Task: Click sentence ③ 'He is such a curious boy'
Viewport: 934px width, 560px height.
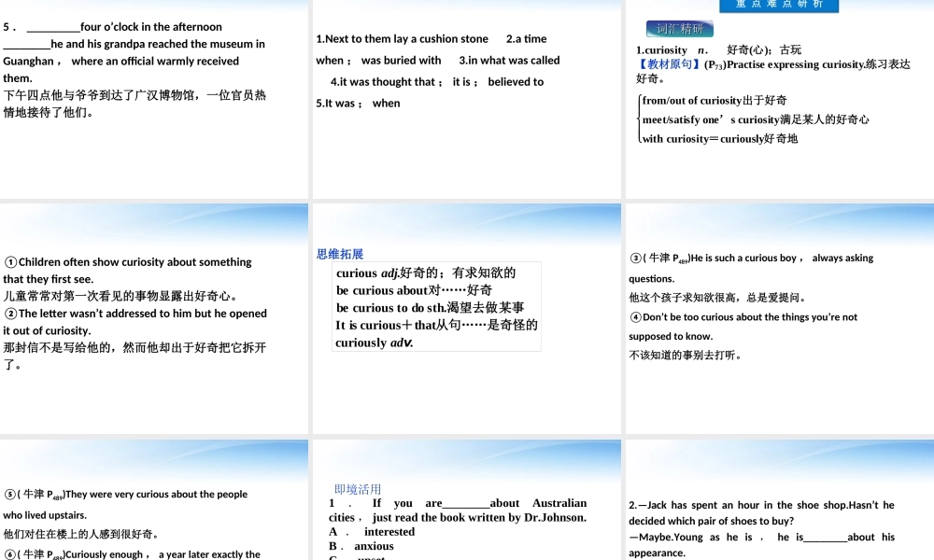Action: click(x=751, y=258)
